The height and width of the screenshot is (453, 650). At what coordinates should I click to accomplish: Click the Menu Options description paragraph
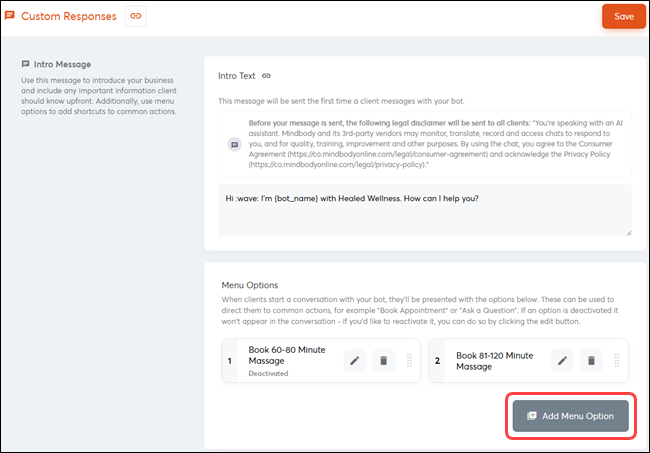[x=420, y=310]
